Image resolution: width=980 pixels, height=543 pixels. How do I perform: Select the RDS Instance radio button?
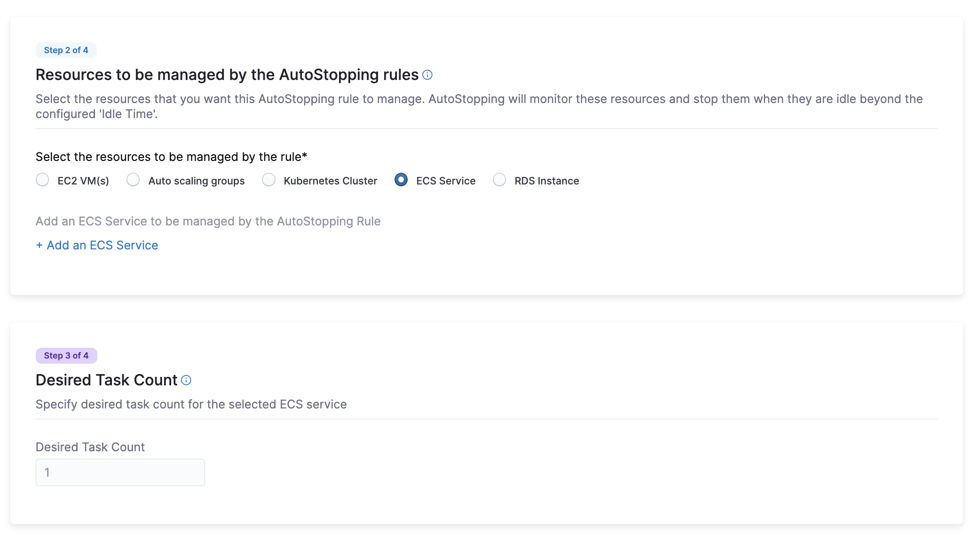click(x=499, y=180)
